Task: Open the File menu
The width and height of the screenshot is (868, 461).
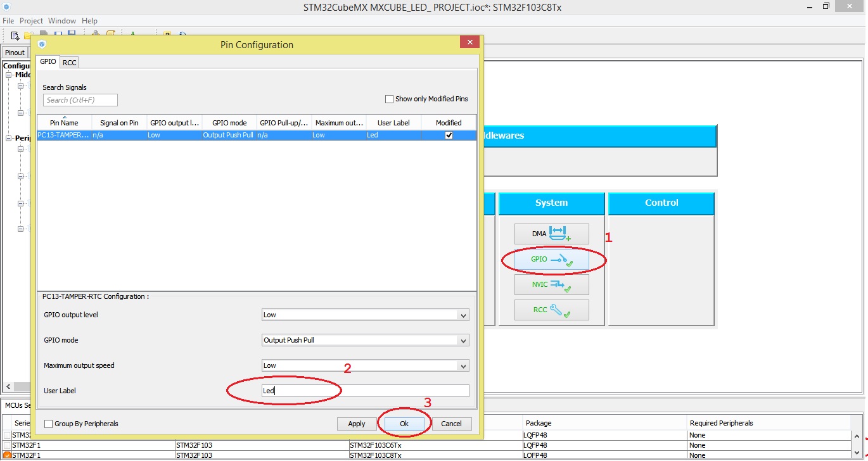Action: 8,21
